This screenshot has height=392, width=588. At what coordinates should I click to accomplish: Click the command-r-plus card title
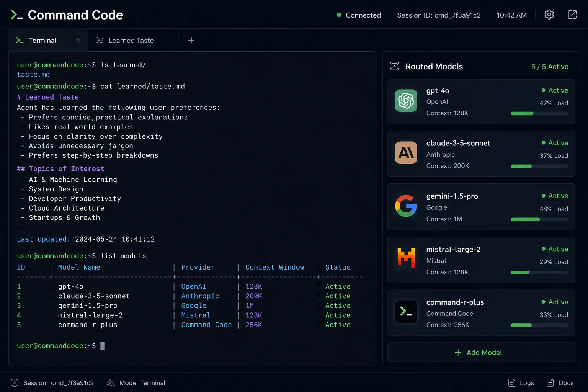point(455,302)
